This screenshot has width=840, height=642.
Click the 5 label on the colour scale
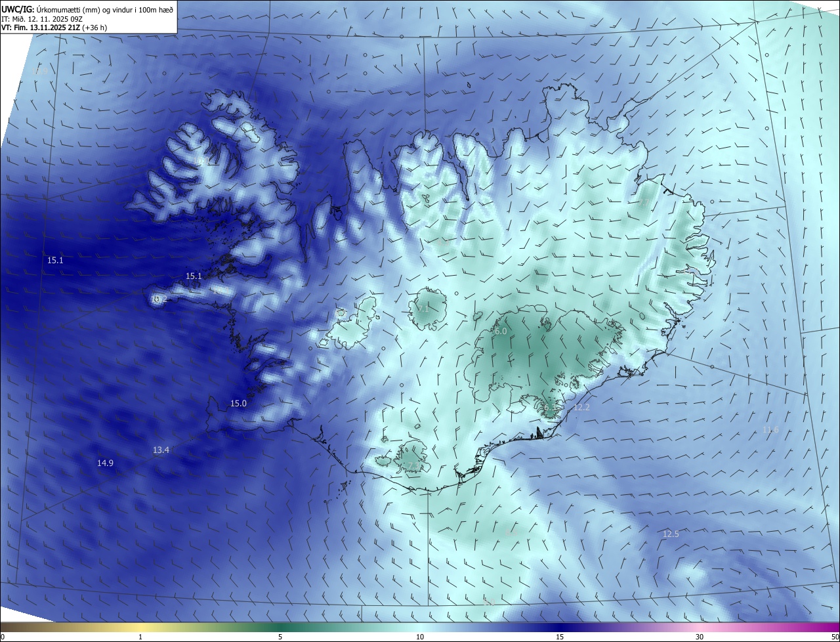point(280,637)
